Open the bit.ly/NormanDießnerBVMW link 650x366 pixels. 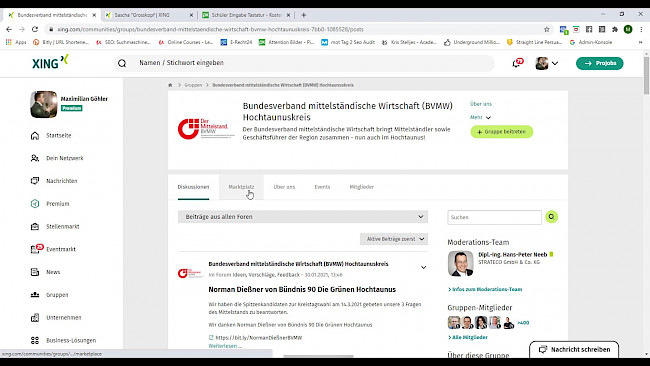click(x=259, y=338)
